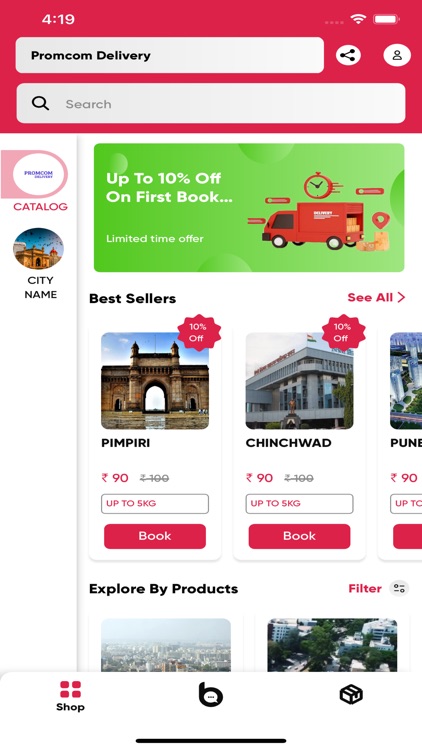Open the chat bubble icon in bottom bar
The image size is (422, 750).
[211, 695]
